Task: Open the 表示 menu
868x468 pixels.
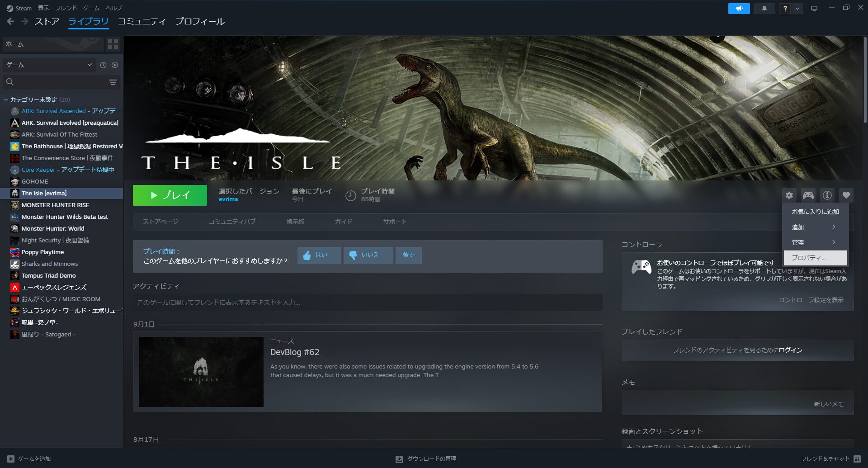Action: 43,8
